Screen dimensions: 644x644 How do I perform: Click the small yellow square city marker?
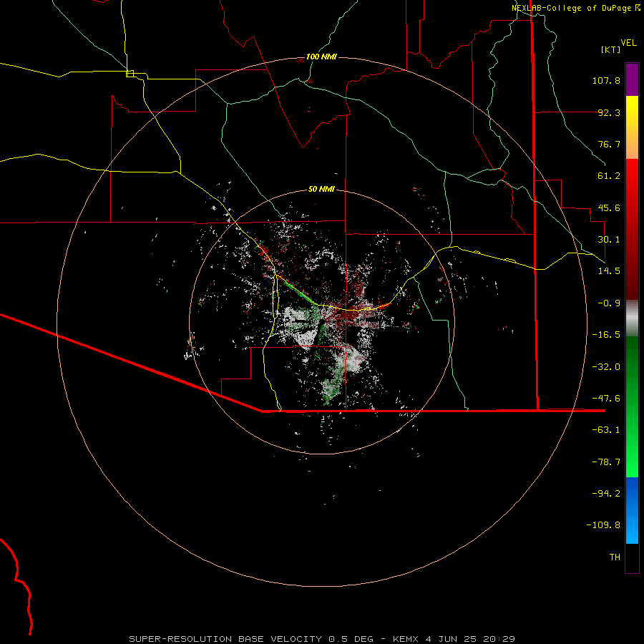coord(130,74)
